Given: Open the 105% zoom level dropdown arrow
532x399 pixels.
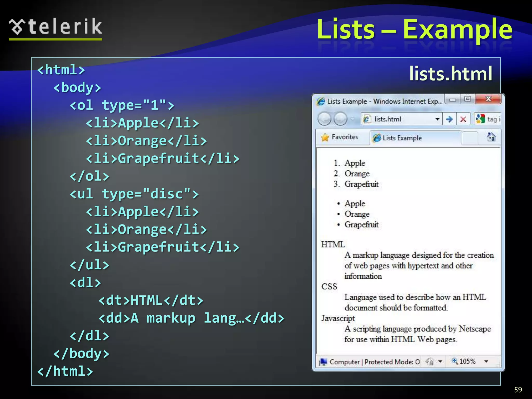Looking at the screenshot, I should (x=486, y=361).
